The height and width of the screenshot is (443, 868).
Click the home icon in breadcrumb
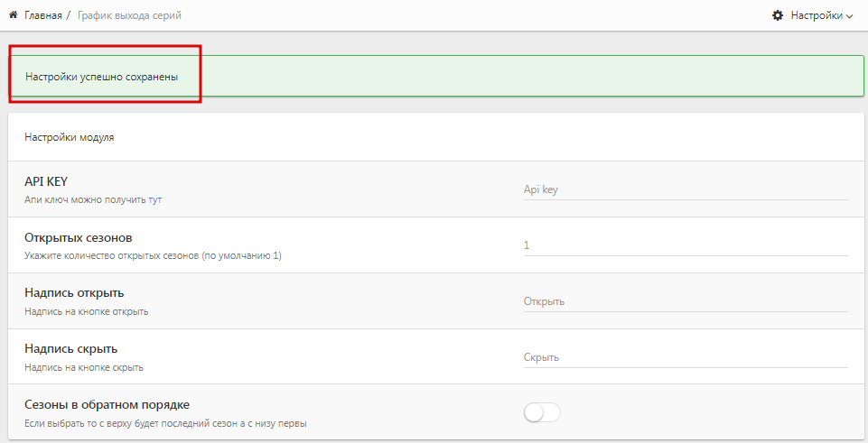[14, 15]
